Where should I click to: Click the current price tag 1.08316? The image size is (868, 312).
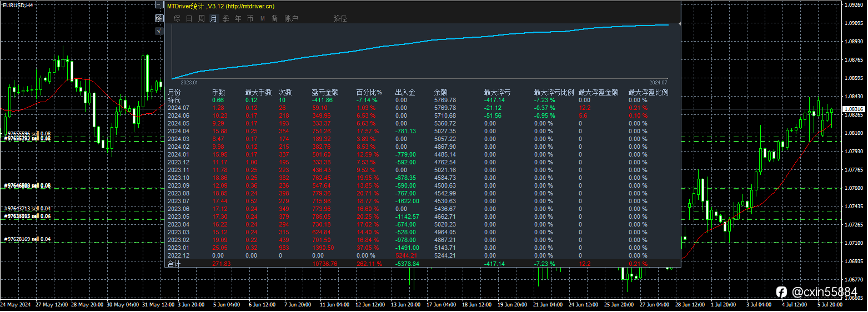click(853, 109)
